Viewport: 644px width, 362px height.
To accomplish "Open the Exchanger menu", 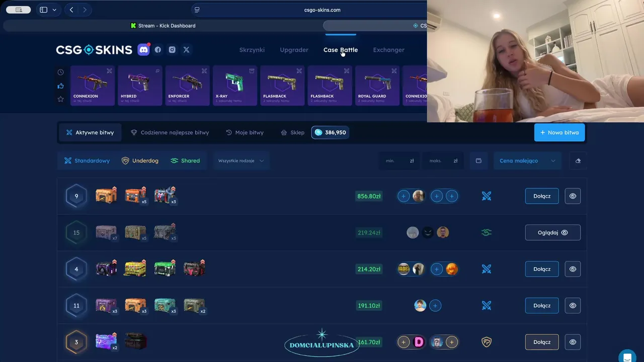I will [388, 50].
